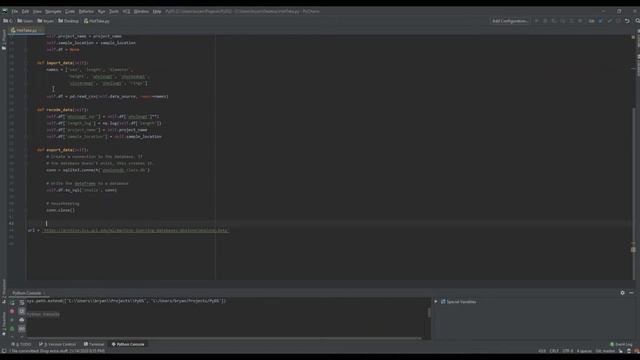The height and width of the screenshot is (360, 640).
Task: Click the Revert/undo arrow icon in toolbar
Action: pos(627,21)
